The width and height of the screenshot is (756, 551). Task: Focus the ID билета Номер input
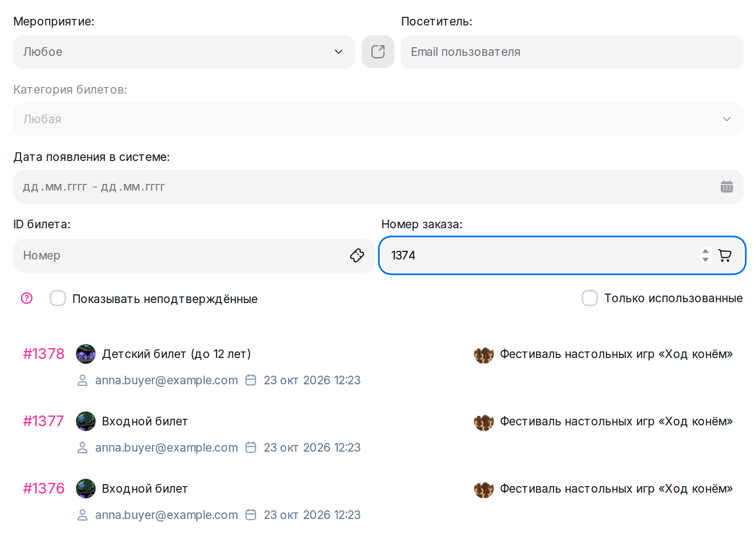[x=194, y=255]
